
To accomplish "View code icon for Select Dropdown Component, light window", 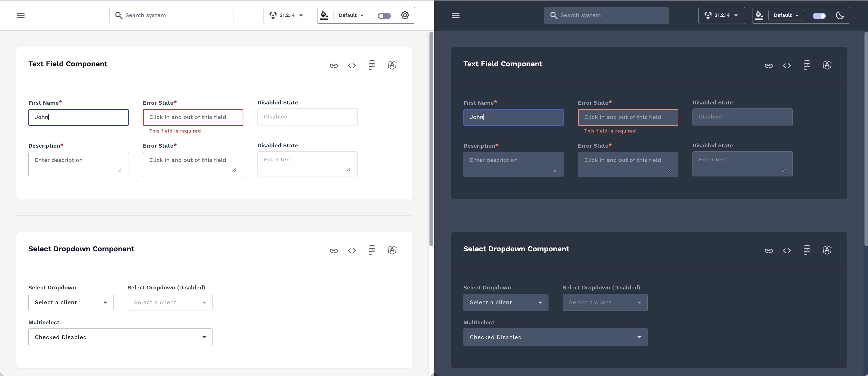I will (352, 250).
